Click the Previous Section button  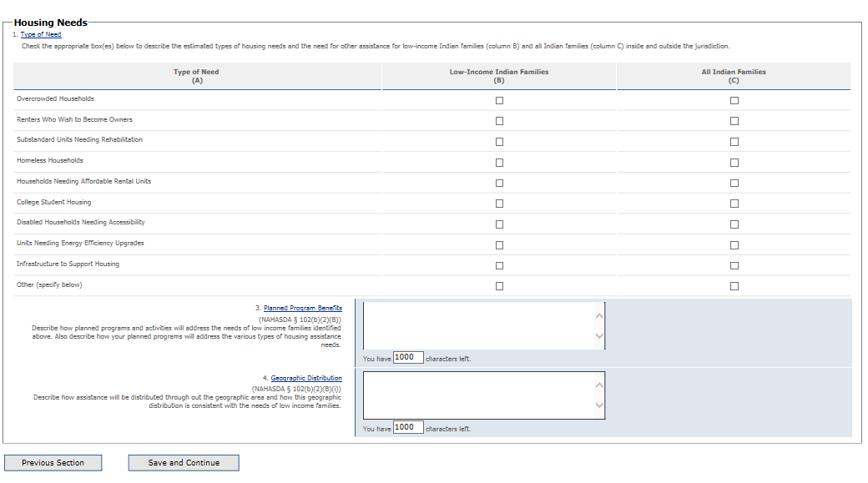(53, 463)
